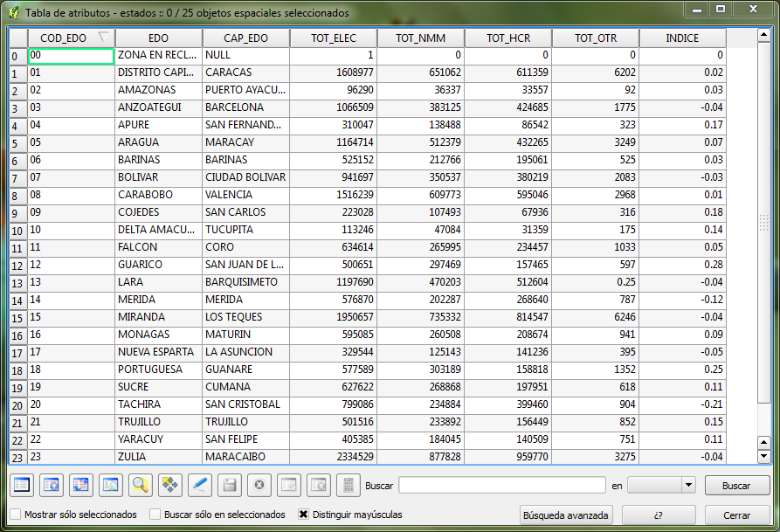780x532 pixels.
Task: Select the SAN CRISTOBAL cell
Action: point(245,404)
